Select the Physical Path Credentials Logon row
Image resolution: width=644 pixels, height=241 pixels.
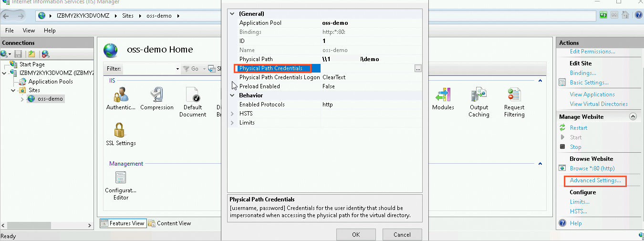(x=325, y=77)
